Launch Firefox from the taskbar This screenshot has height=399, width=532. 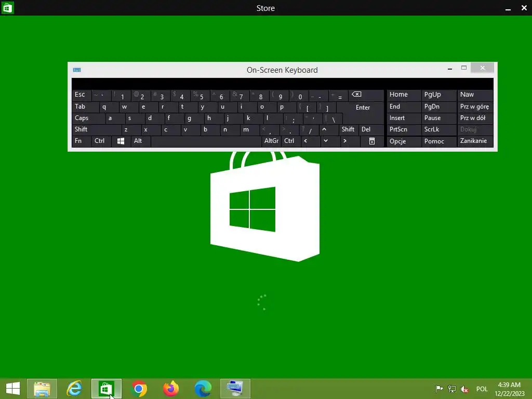click(x=170, y=389)
